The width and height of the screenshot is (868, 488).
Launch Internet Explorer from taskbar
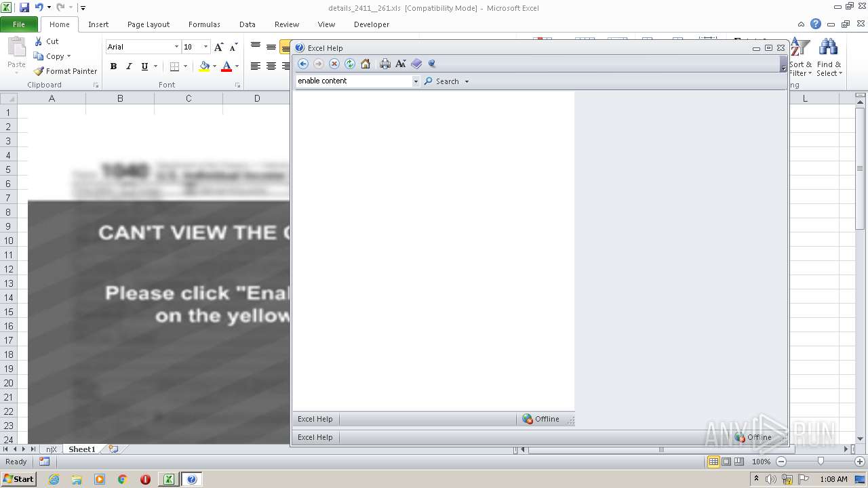[x=54, y=479]
